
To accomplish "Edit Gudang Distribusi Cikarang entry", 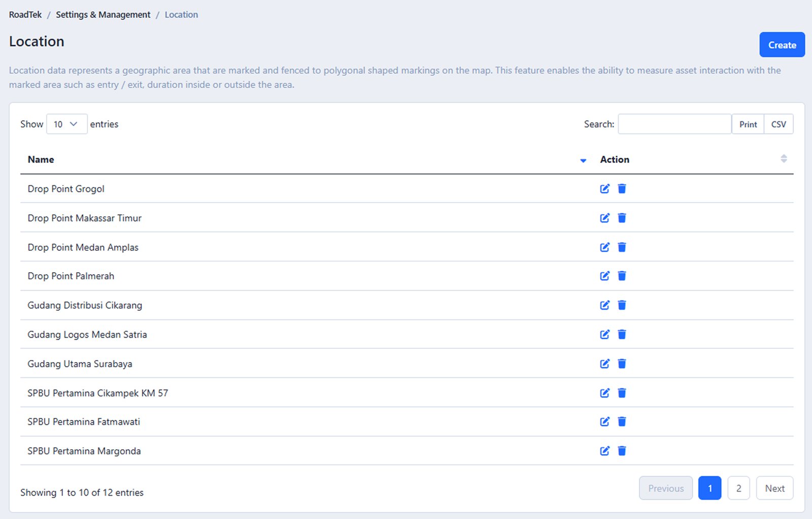I will 604,305.
